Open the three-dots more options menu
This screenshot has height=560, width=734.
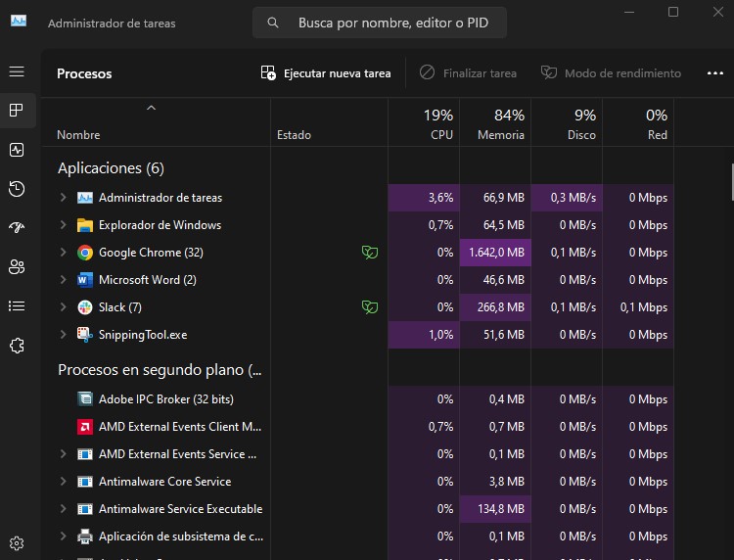714,73
